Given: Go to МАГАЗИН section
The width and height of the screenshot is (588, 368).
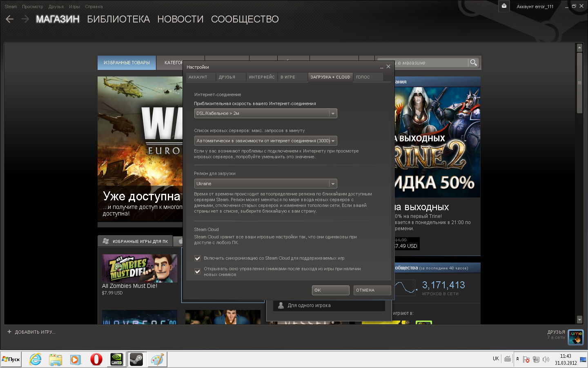Looking at the screenshot, I should pyautogui.click(x=58, y=19).
